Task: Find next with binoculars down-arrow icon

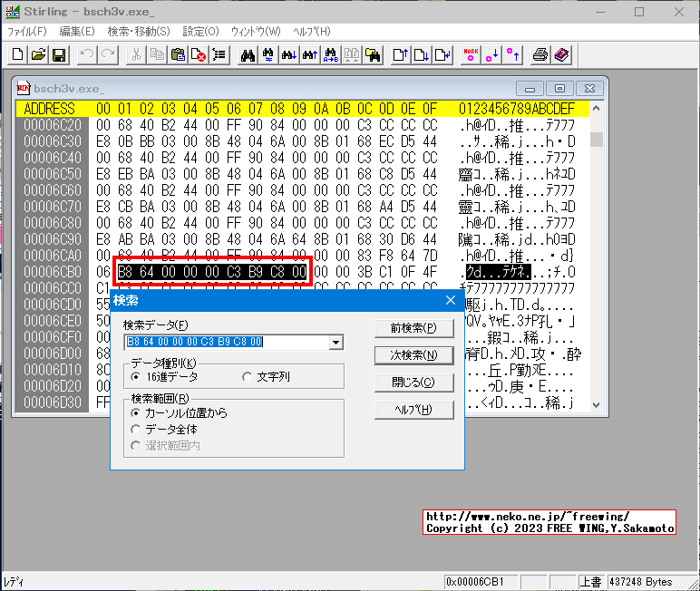Action: point(289,55)
